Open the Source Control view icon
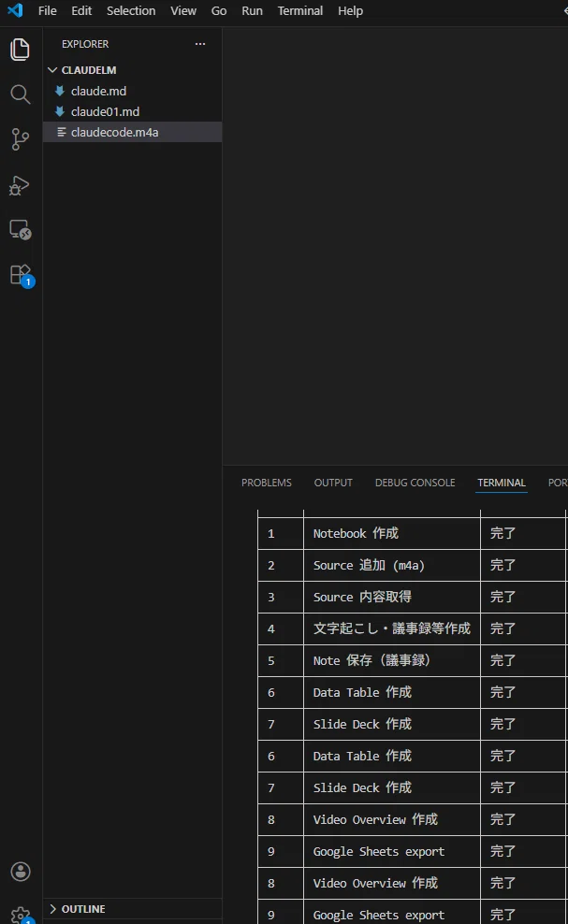This screenshot has height=924, width=568. (x=20, y=139)
